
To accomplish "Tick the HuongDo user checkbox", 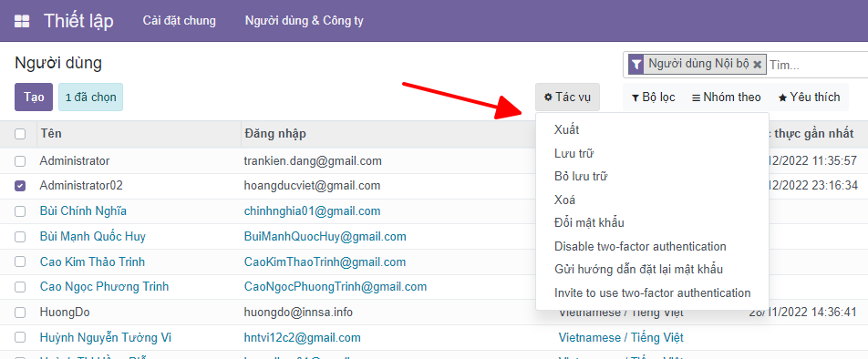I will [20, 313].
